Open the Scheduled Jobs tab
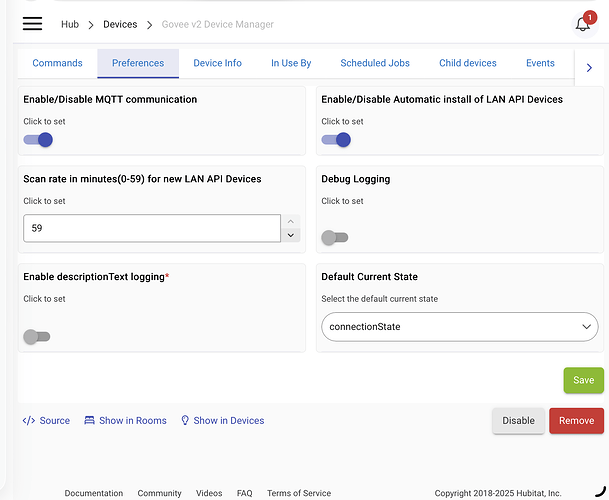 (x=375, y=63)
